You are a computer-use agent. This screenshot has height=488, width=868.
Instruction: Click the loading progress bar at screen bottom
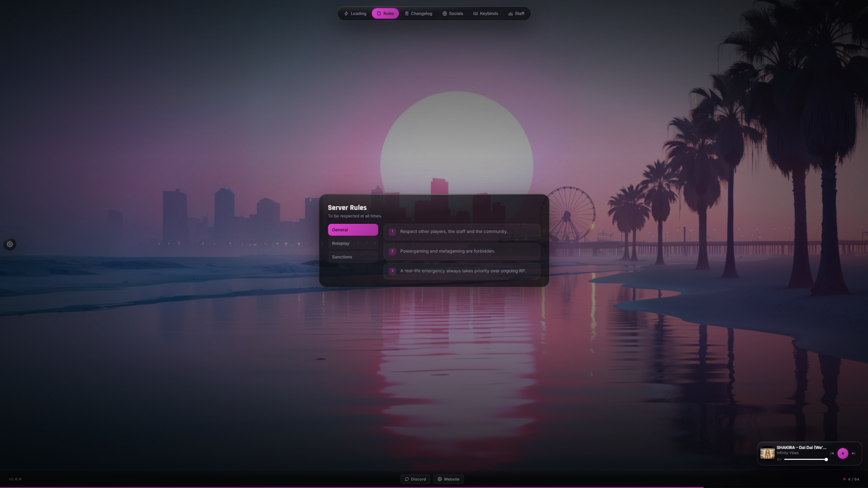coord(434,487)
